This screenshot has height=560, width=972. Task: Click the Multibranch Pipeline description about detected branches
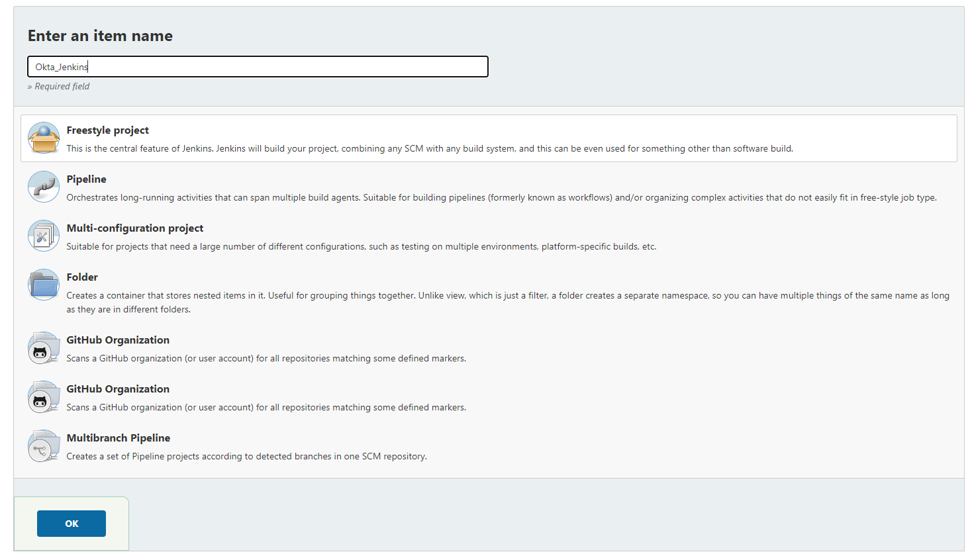[x=246, y=457]
